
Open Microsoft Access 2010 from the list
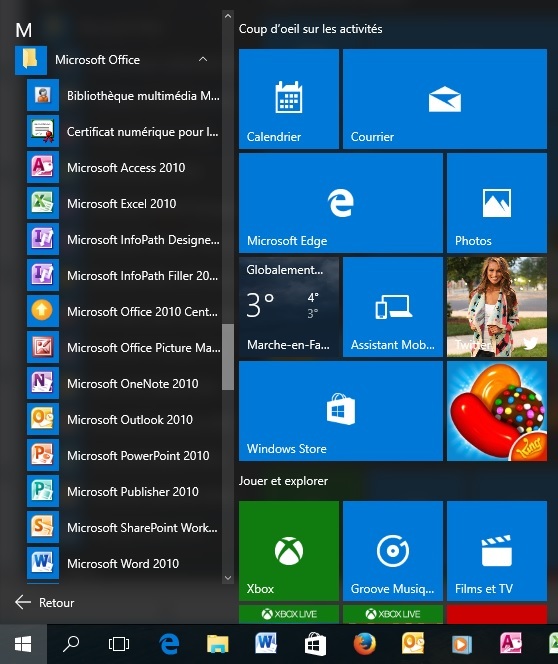click(124, 168)
